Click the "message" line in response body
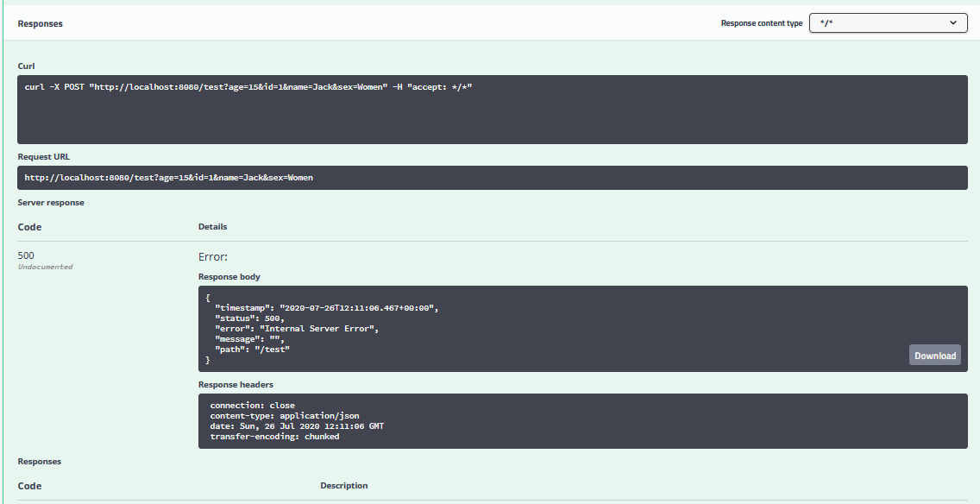Image resolution: width=980 pixels, height=504 pixels. 249,339
